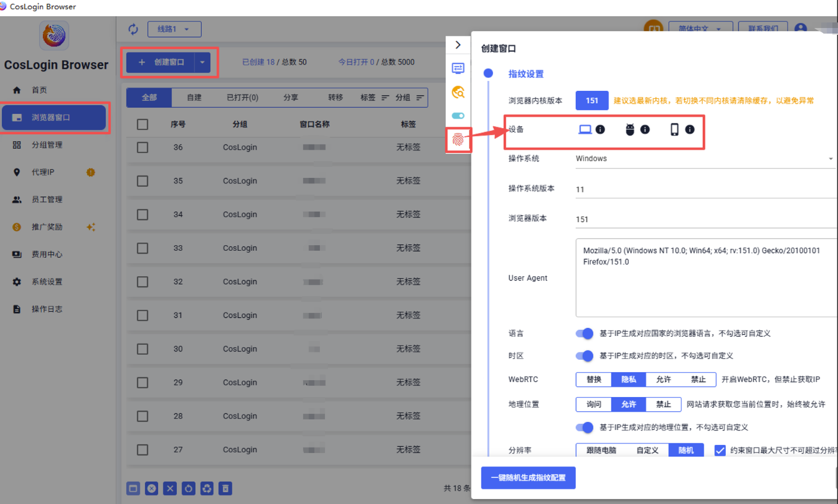Switch to the 已打开(0) tab
The image size is (838, 504).
pyautogui.click(x=242, y=98)
